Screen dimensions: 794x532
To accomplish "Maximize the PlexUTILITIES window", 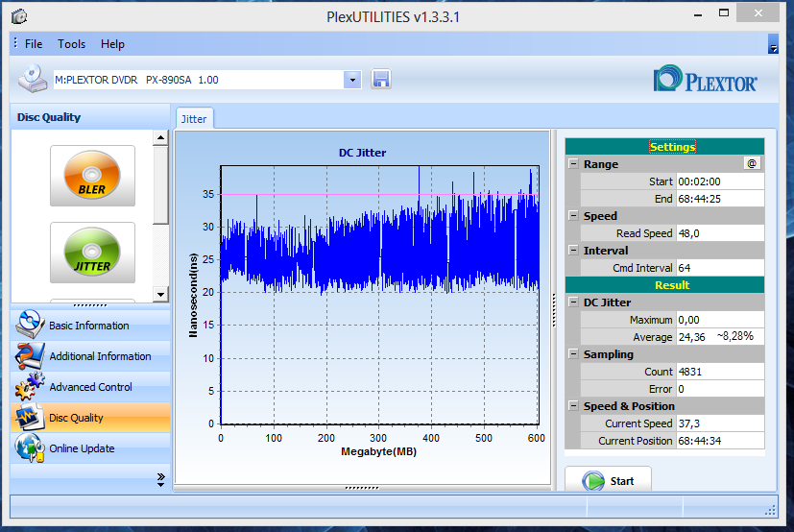I will pyautogui.click(x=724, y=13).
